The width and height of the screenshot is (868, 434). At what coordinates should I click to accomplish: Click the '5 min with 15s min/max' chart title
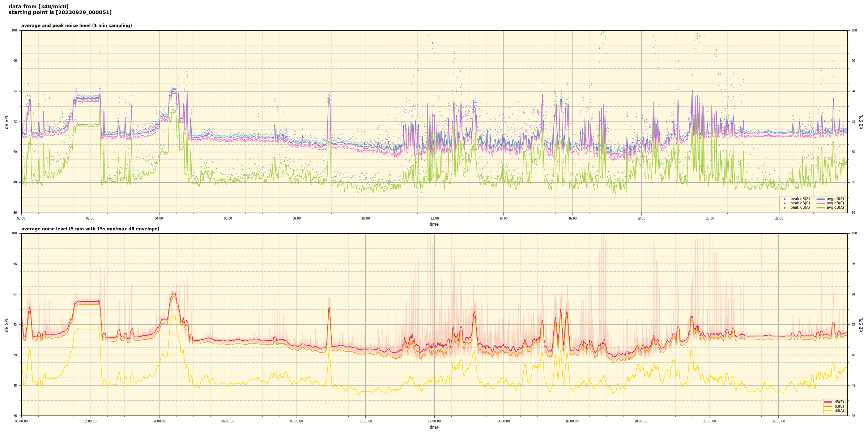[90, 229]
